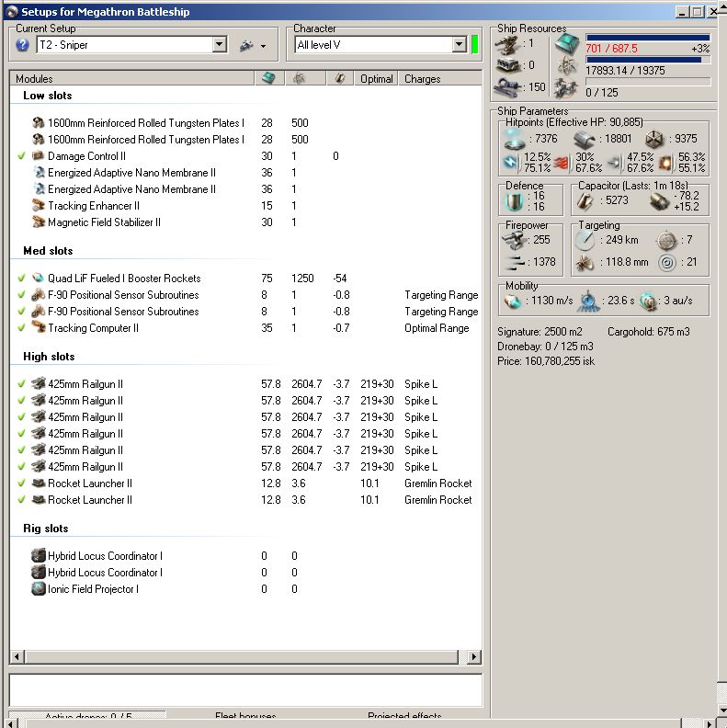
Task: Click the explosive resistance icon in Hitpoints
Action: coord(665,163)
